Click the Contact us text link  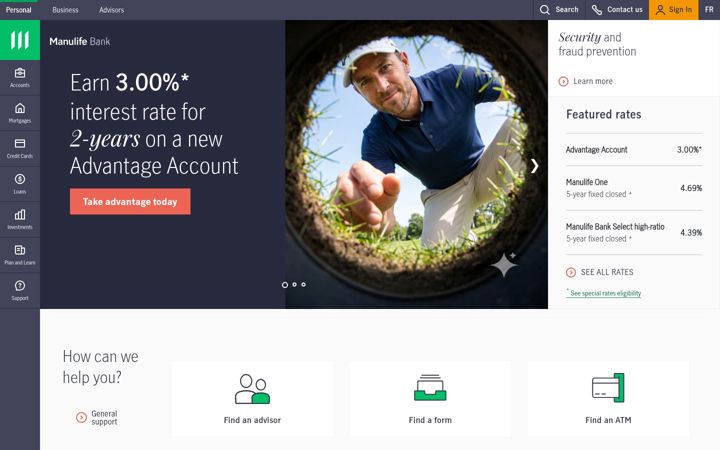click(625, 10)
